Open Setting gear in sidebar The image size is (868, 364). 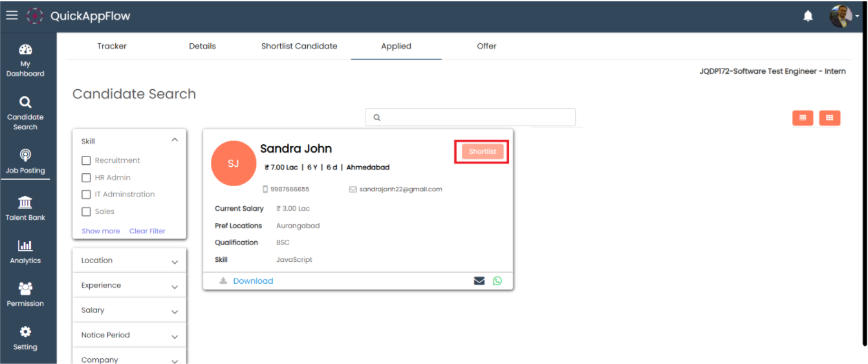click(x=25, y=338)
